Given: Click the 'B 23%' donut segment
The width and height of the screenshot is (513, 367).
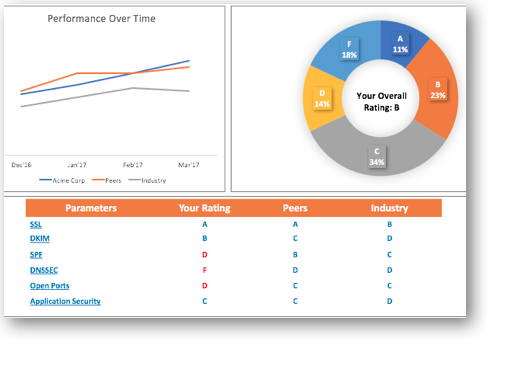Looking at the screenshot, I should pos(438,90).
